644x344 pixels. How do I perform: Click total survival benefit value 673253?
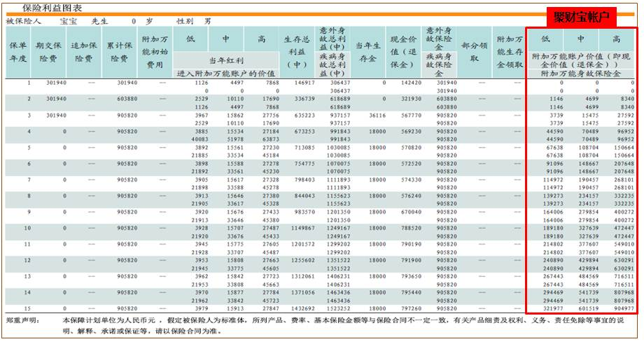[x=304, y=132]
